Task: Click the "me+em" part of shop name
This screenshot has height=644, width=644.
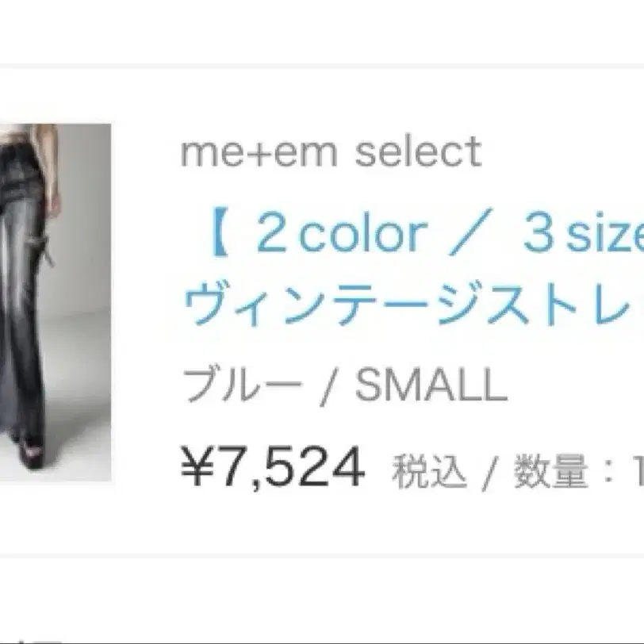Action: click(259, 152)
